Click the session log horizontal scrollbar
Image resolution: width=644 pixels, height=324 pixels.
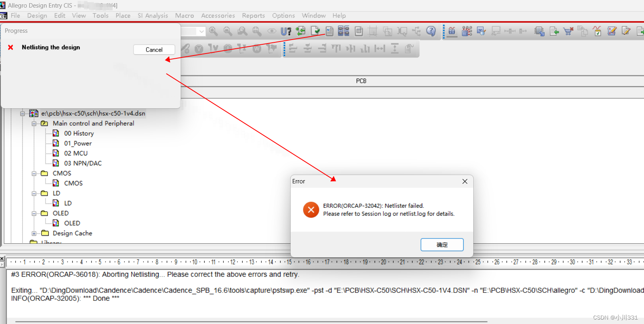(x=251, y=321)
